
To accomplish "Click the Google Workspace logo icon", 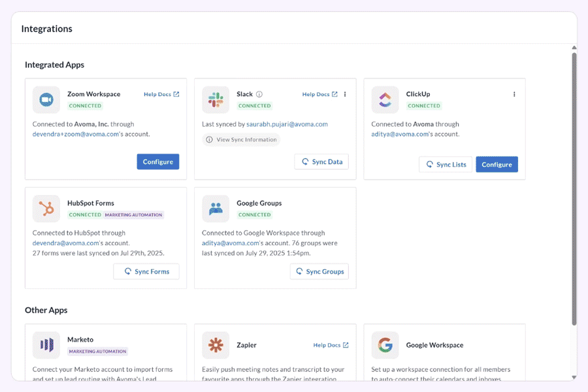I will [385, 345].
